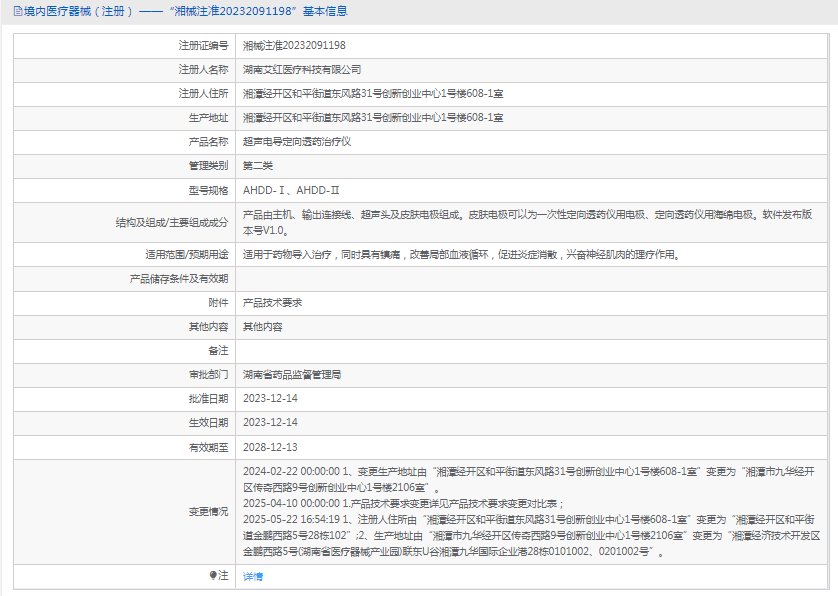Click the 批准日期 value 2023-12-14

pyautogui.click(x=270, y=398)
